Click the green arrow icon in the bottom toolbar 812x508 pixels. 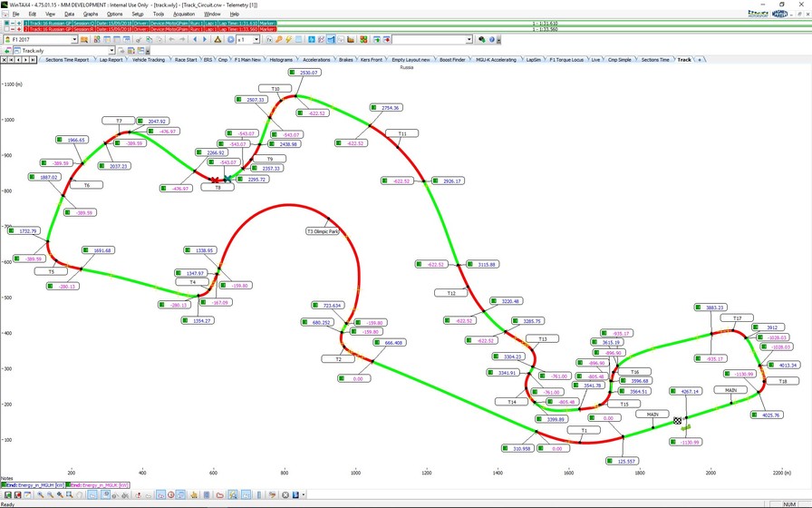[8, 495]
